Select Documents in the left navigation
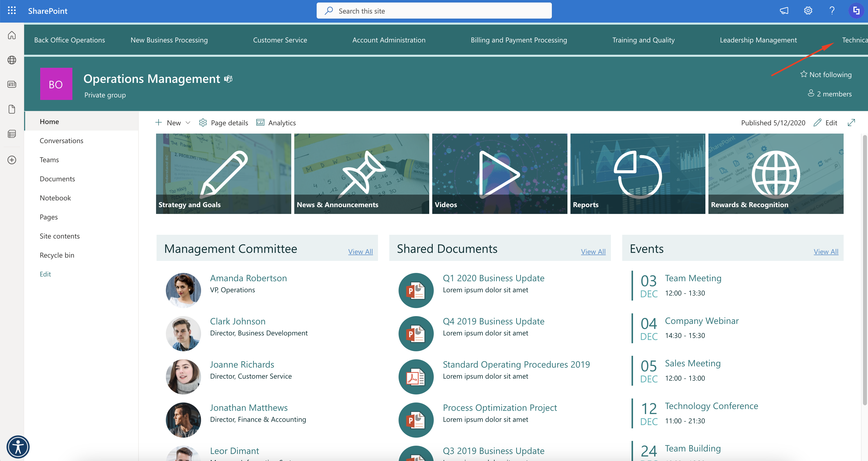868x461 pixels. click(x=57, y=179)
